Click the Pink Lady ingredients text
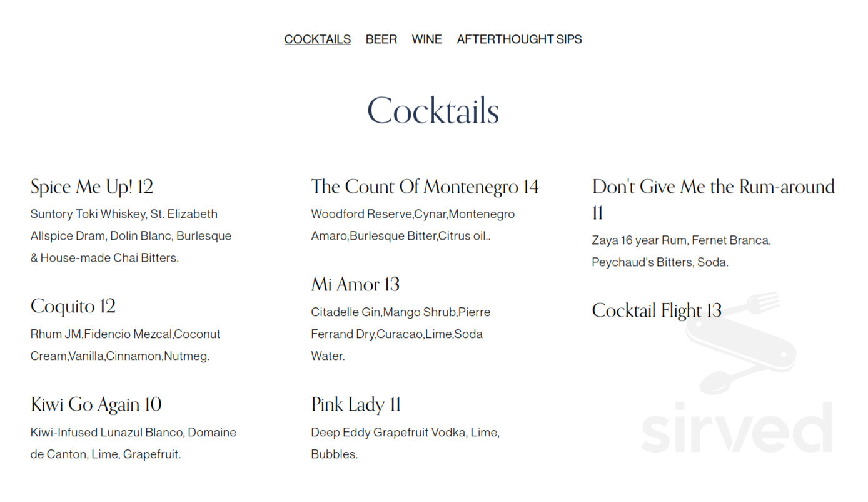 [405, 443]
